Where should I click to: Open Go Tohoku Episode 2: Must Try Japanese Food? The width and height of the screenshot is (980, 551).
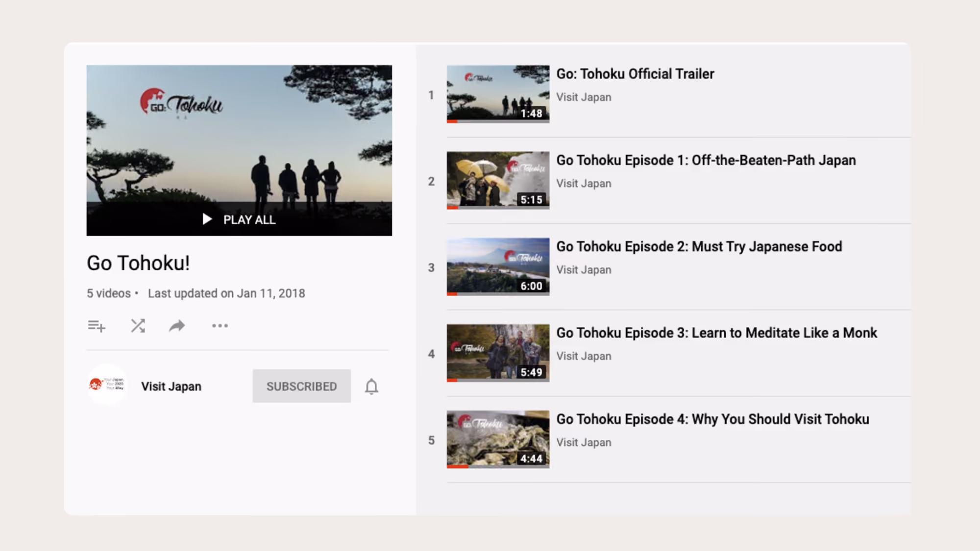click(x=699, y=246)
